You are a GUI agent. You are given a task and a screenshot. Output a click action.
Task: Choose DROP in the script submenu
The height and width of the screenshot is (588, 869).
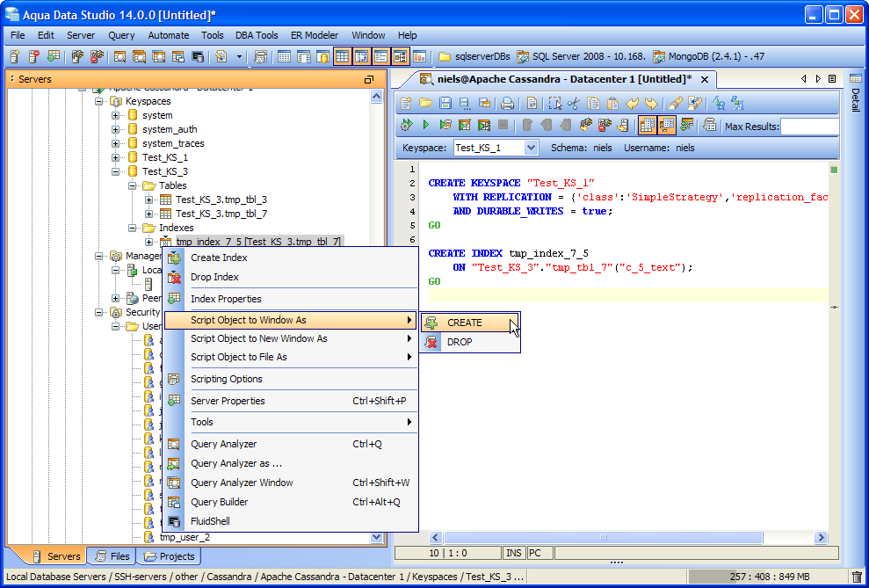pyautogui.click(x=470, y=342)
